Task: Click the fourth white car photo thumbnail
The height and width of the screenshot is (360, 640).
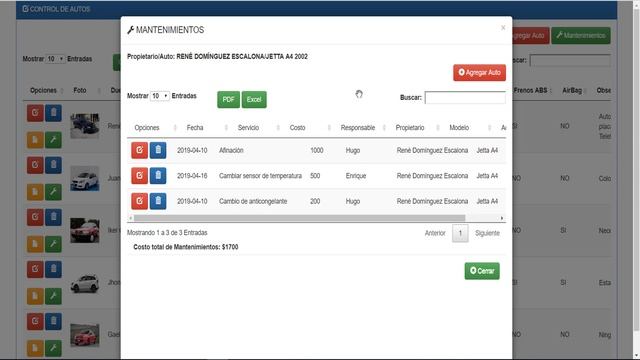Action: [84, 283]
